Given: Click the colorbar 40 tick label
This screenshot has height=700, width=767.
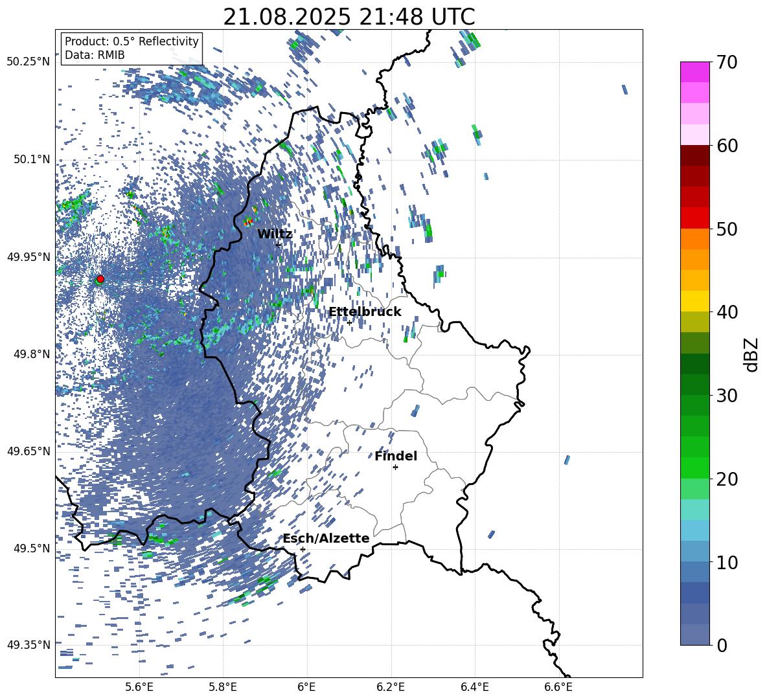Looking at the screenshot, I should point(727,312).
